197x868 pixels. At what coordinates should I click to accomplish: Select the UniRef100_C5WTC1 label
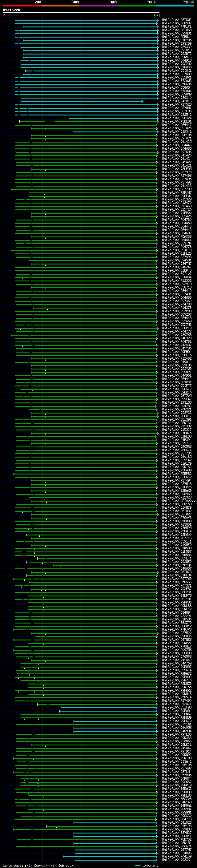176,423
